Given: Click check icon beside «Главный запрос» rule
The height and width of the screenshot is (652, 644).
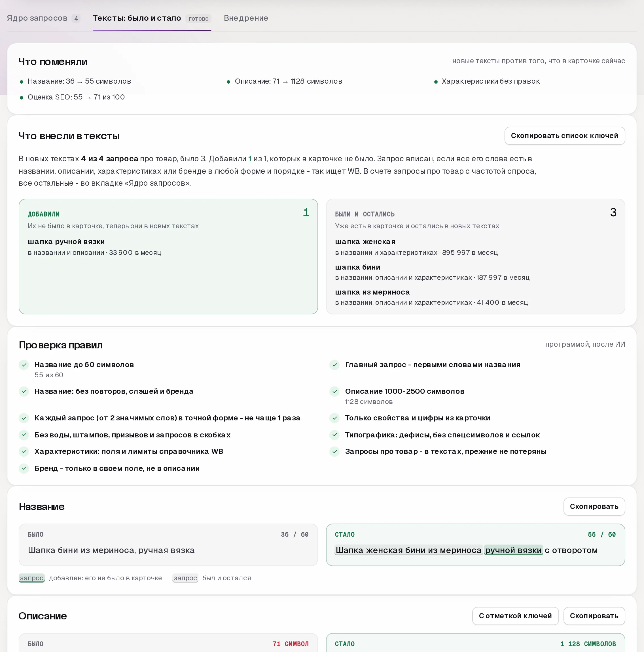Looking at the screenshot, I should [334, 365].
